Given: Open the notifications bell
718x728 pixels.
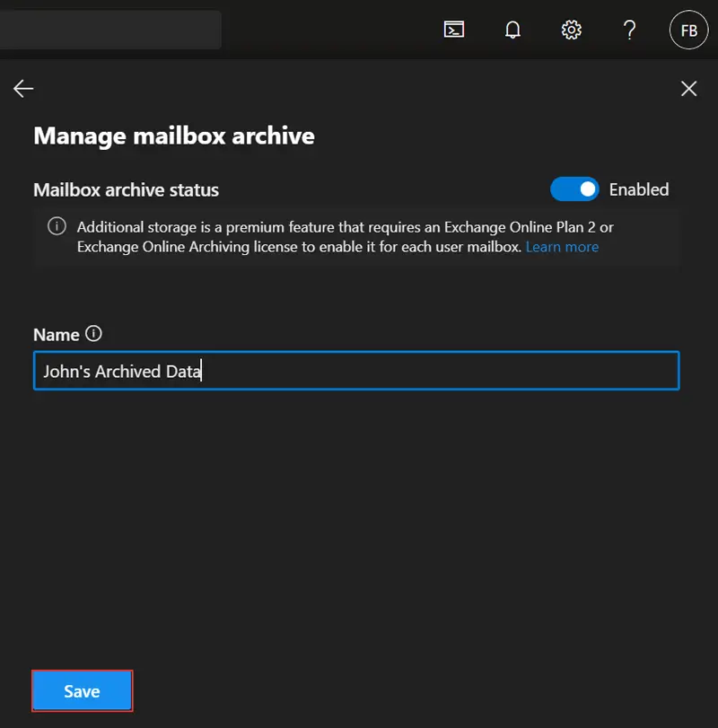Looking at the screenshot, I should click(512, 30).
